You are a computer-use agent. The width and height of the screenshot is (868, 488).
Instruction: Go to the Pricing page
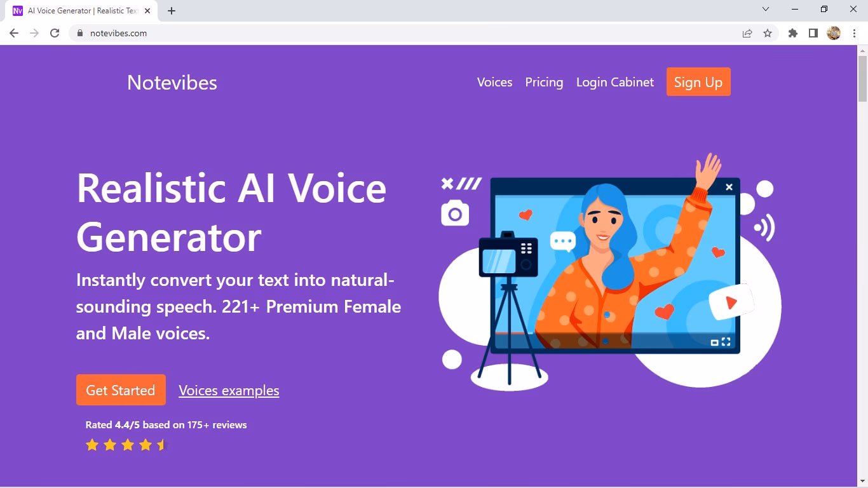click(544, 82)
